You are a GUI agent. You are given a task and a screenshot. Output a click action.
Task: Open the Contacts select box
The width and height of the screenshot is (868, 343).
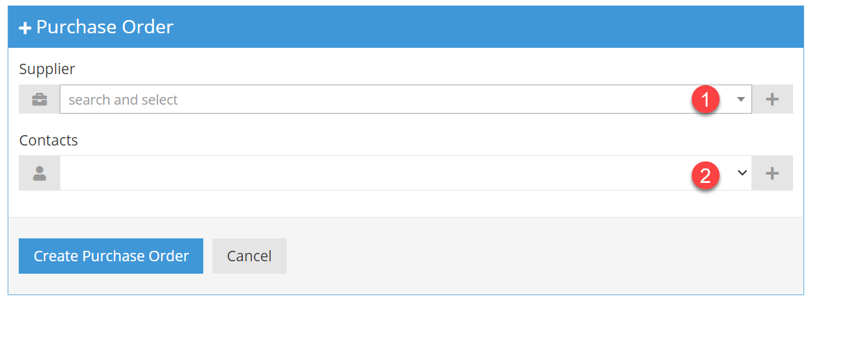[x=406, y=173]
